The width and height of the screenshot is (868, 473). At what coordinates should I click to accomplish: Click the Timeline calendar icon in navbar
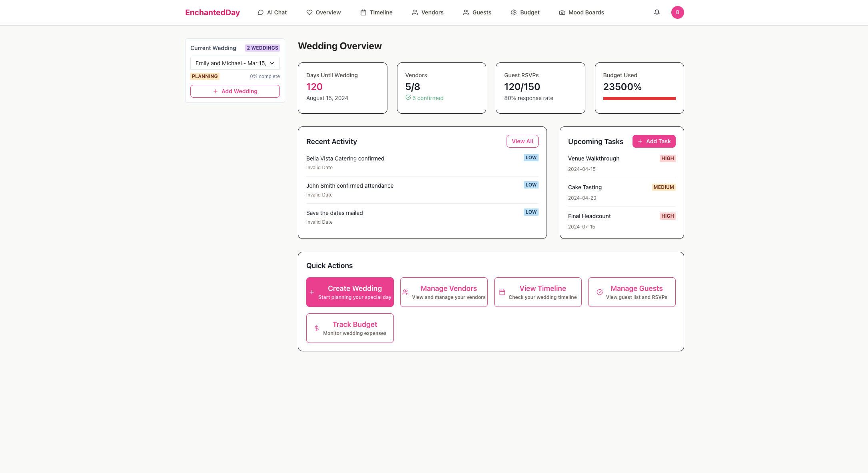(x=363, y=12)
